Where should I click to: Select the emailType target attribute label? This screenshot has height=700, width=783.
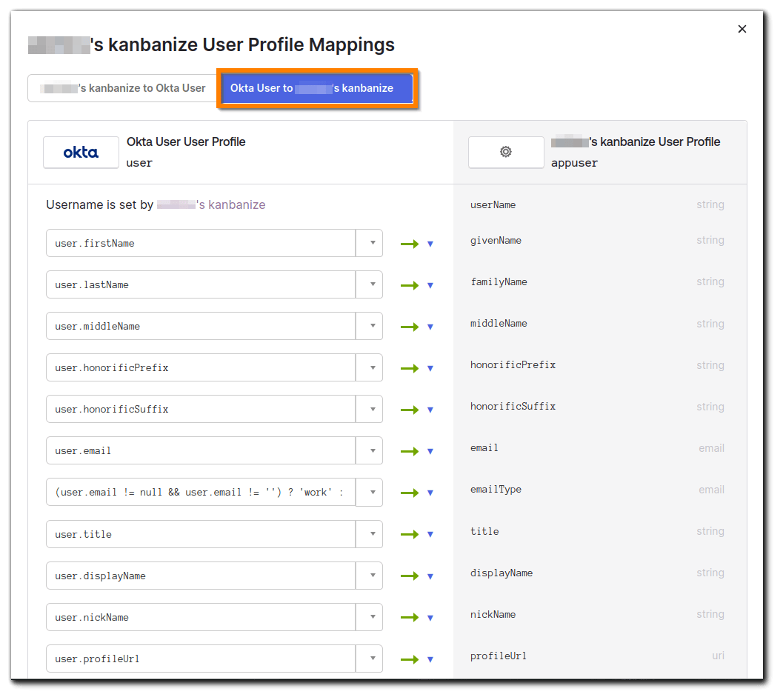tap(496, 490)
